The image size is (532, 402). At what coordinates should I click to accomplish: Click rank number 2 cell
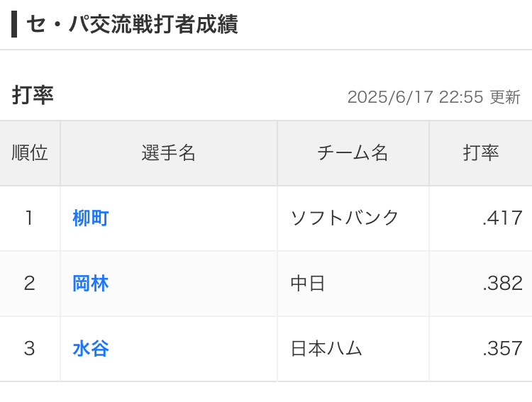pos(29,284)
